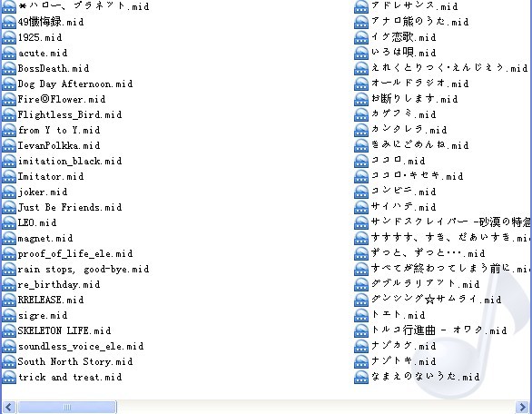This screenshot has height=414, width=532.
Task: Select the icon of Just Be Friends.mid
Action: (9, 207)
